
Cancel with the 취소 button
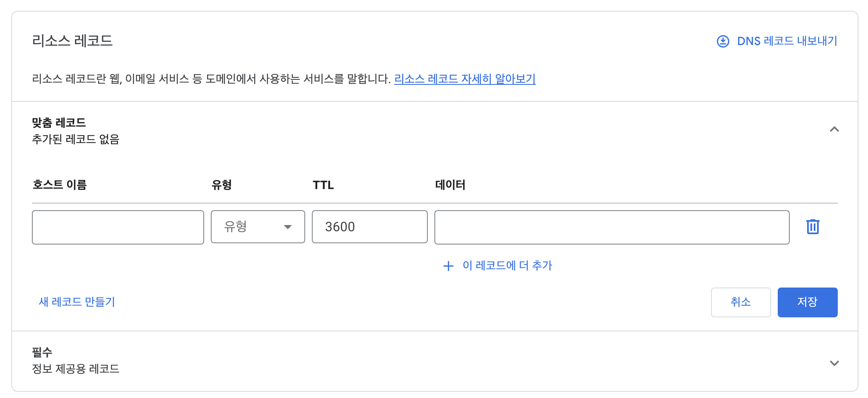tap(741, 302)
